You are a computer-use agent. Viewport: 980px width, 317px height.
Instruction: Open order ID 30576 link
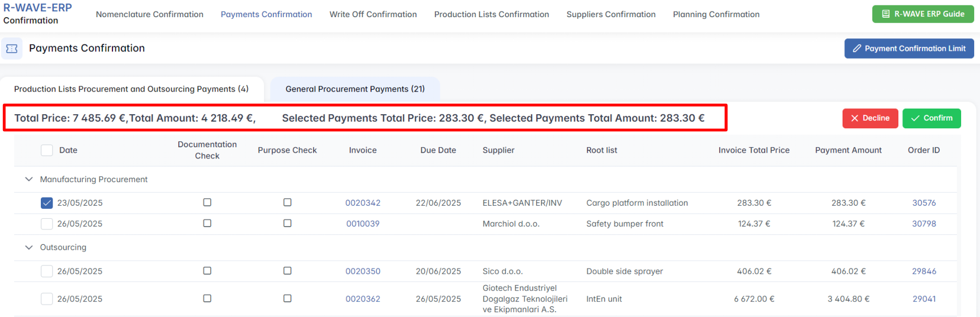tap(924, 203)
